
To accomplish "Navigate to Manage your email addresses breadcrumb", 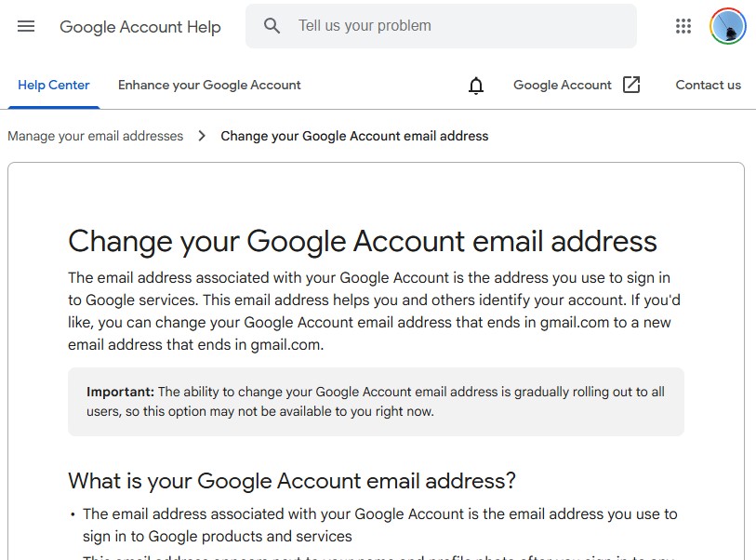I will tap(95, 136).
